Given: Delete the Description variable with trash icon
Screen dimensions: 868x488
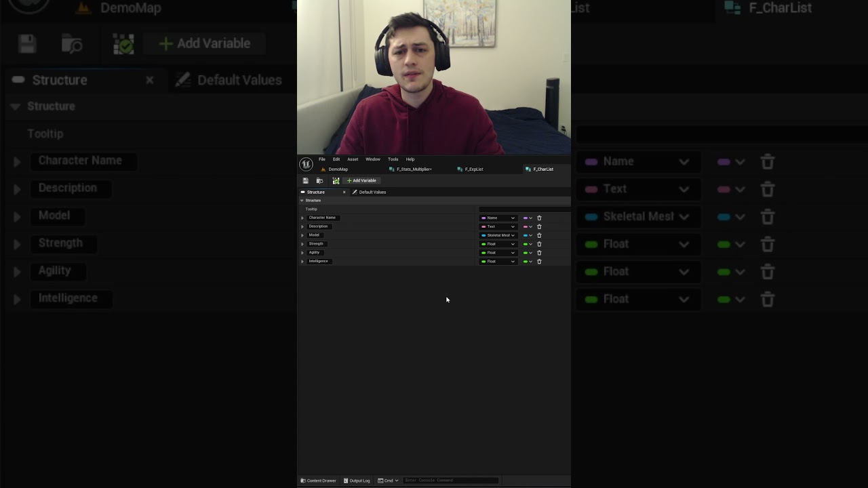Looking at the screenshot, I should (539, 227).
